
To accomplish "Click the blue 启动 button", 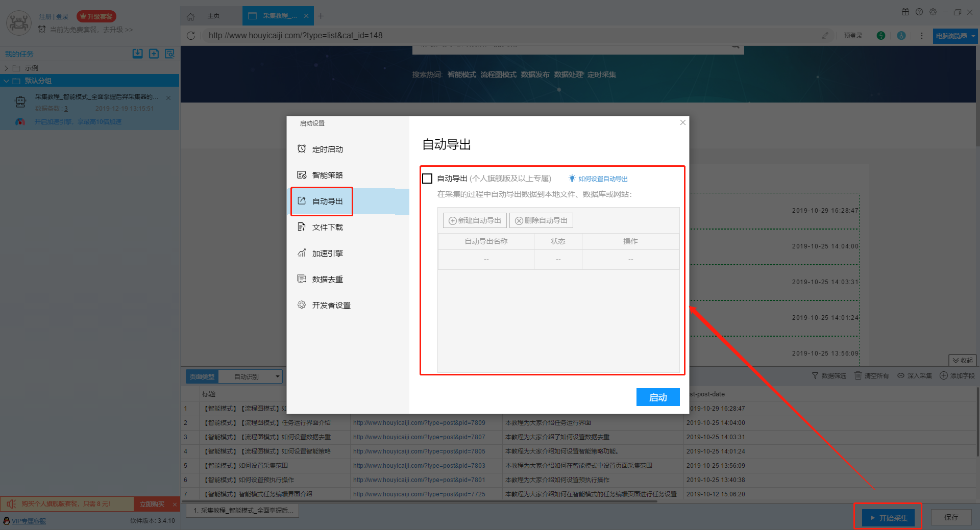I will click(657, 397).
